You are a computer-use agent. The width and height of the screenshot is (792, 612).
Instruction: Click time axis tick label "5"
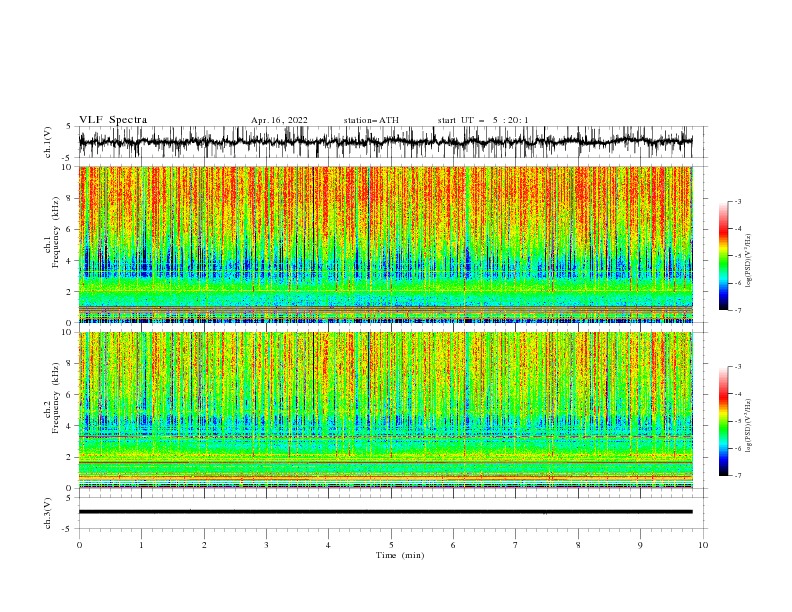(391, 545)
